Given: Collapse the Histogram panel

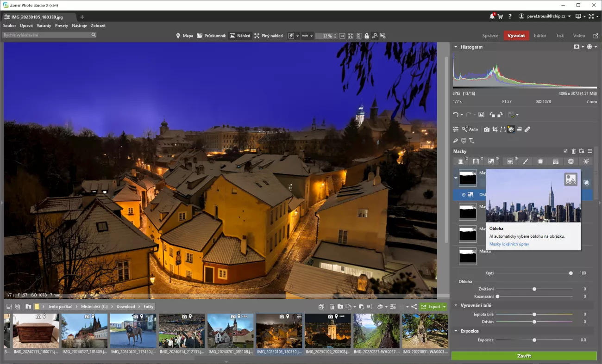Looking at the screenshot, I should [456, 47].
